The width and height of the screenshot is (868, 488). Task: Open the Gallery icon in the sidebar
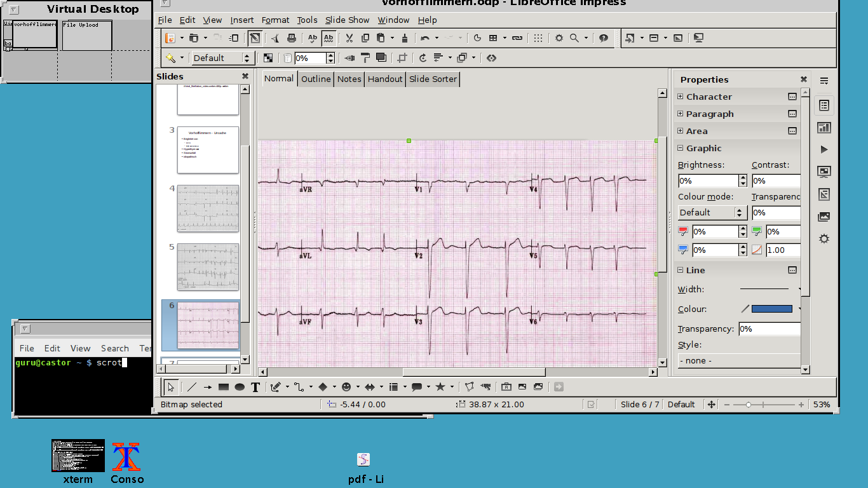(824, 217)
